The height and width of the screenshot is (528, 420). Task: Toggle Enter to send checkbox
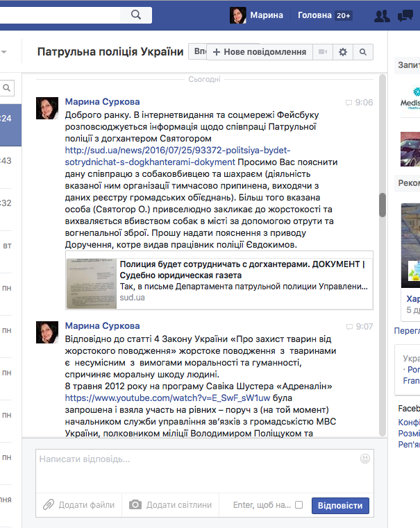[299, 505]
